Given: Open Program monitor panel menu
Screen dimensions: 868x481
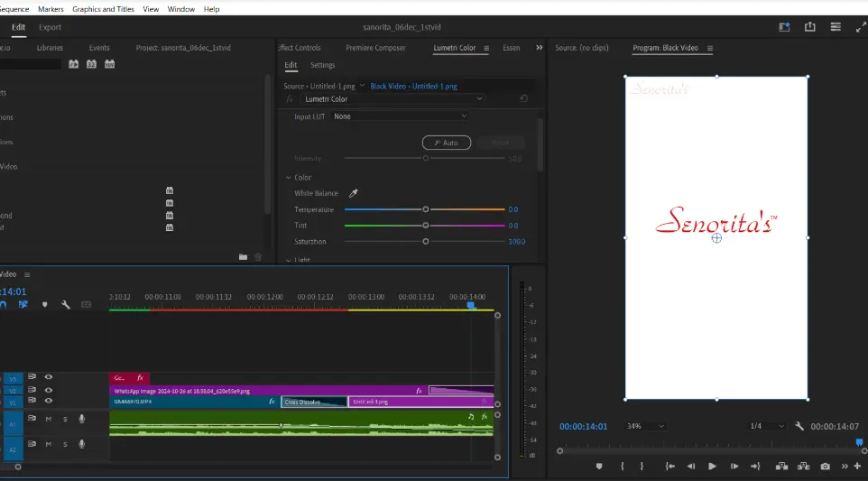Looking at the screenshot, I should click(710, 48).
